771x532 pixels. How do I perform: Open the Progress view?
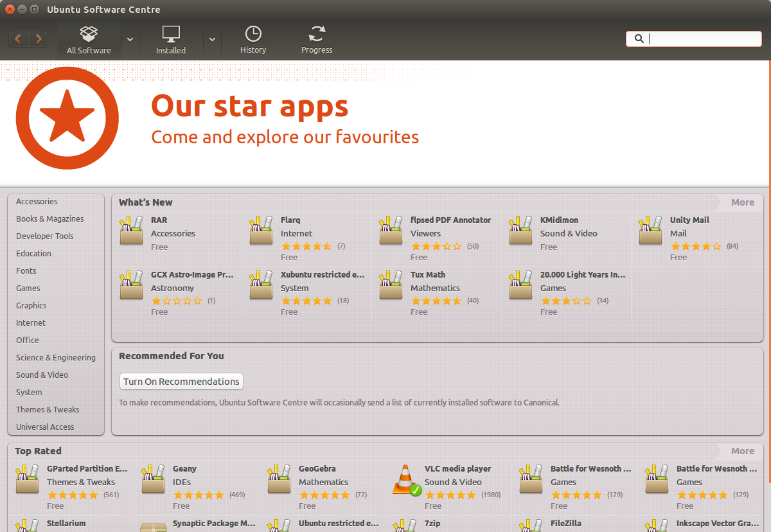point(317,39)
